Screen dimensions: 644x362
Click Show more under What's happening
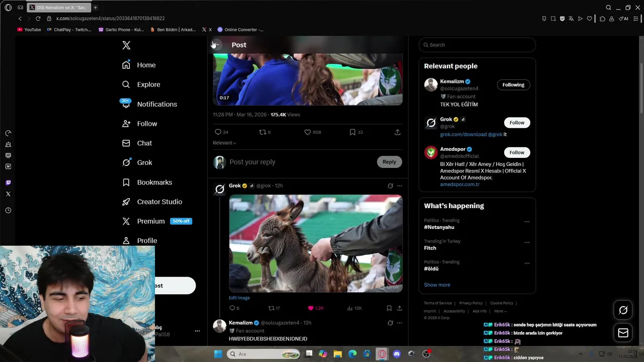pos(437,285)
